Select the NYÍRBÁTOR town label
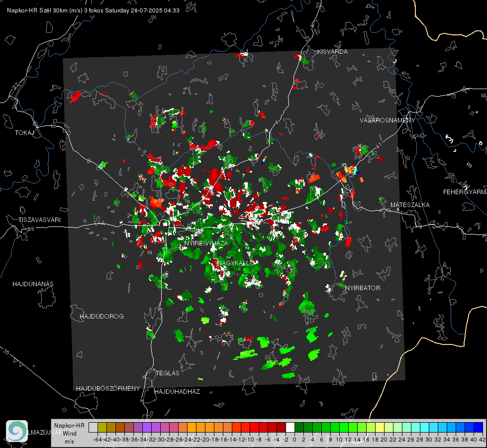Screen dimensions: 487x448 [x=363, y=288]
